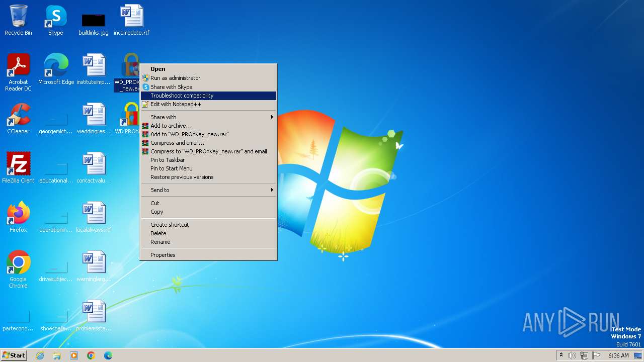Choose Delete in the context menu
This screenshot has height=362, width=644.
208,233
